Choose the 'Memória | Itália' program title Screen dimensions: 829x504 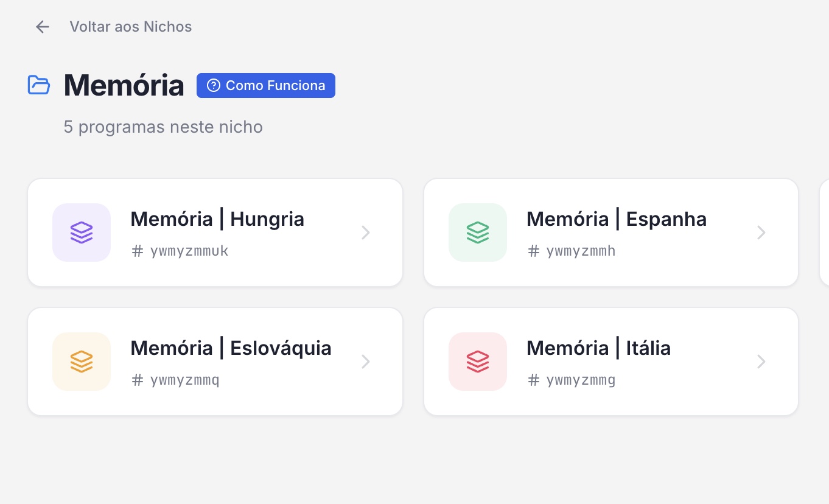(x=598, y=348)
